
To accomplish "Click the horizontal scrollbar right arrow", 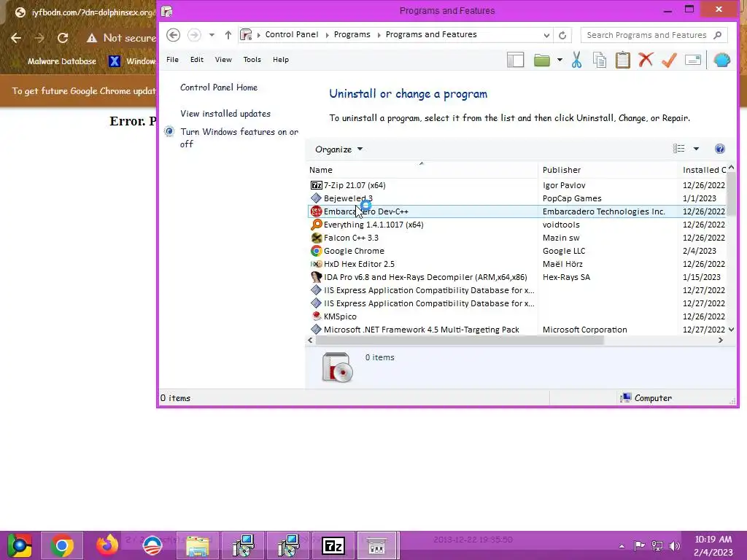I will 720,340.
